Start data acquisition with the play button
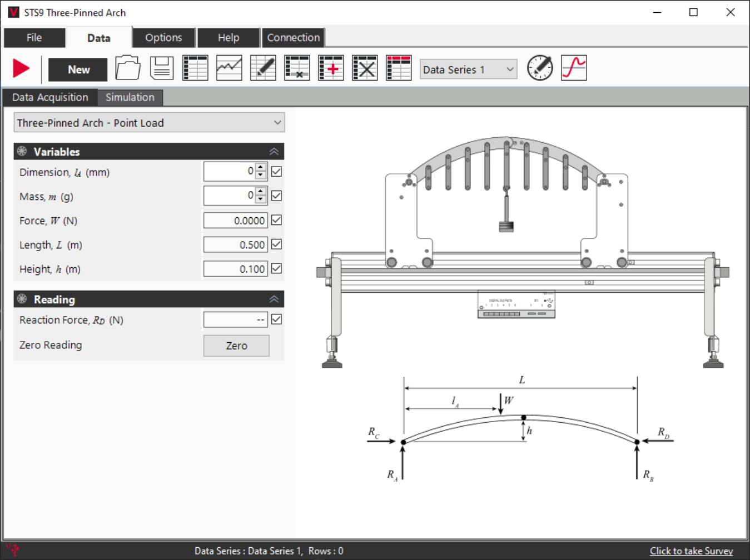Viewport: 750px width, 560px height. pos(20,68)
